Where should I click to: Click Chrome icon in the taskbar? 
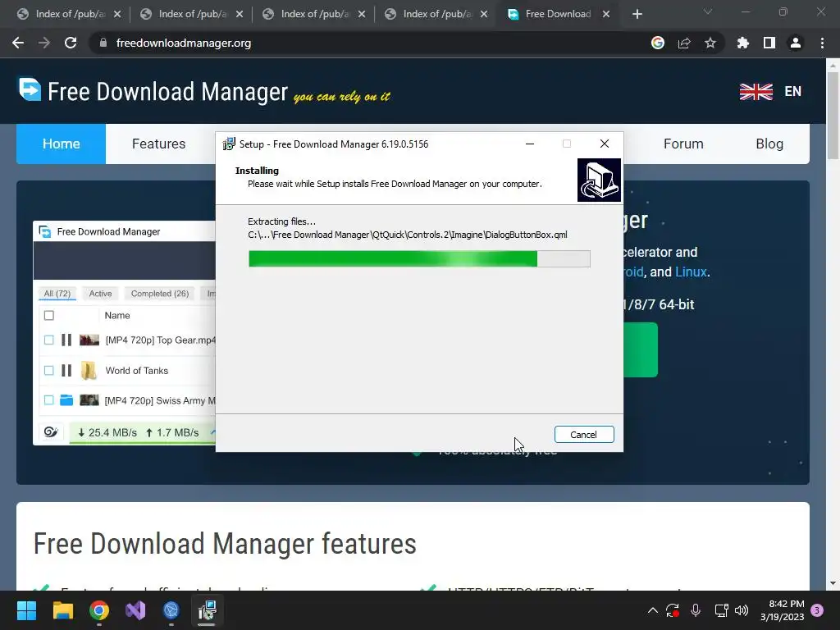pos(99,610)
